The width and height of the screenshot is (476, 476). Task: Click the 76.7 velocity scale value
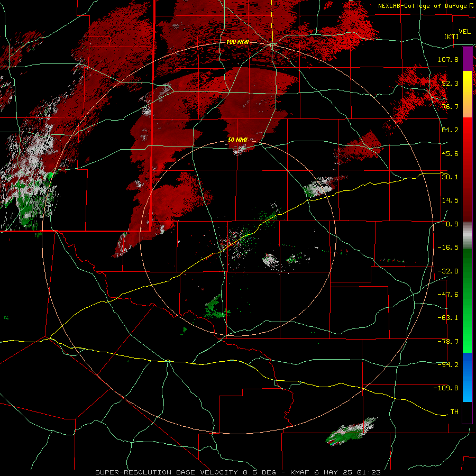(x=450, y=106)
